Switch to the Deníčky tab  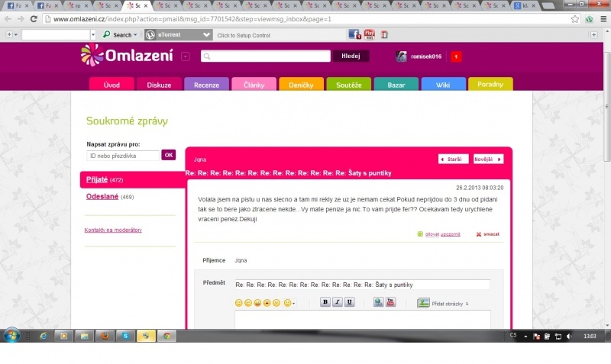tap(301, 85)
